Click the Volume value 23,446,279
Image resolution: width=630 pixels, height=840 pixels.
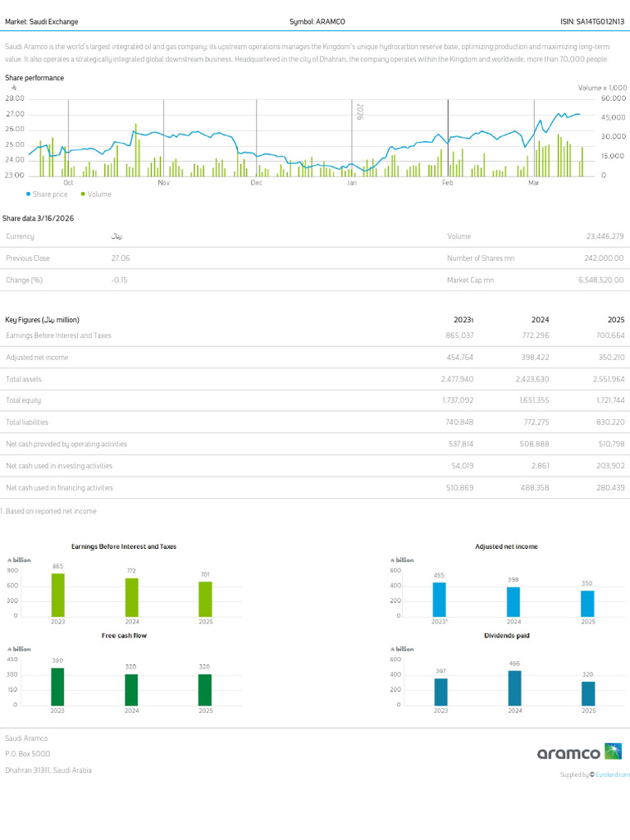(605, 236)
